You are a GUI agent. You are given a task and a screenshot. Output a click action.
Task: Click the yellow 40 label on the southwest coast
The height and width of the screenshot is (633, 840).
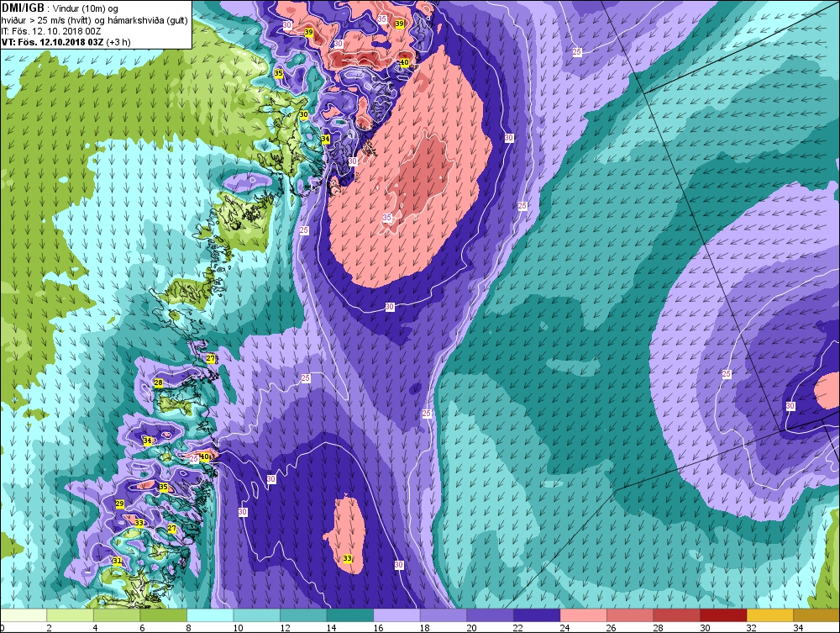[x=204, y=456]
